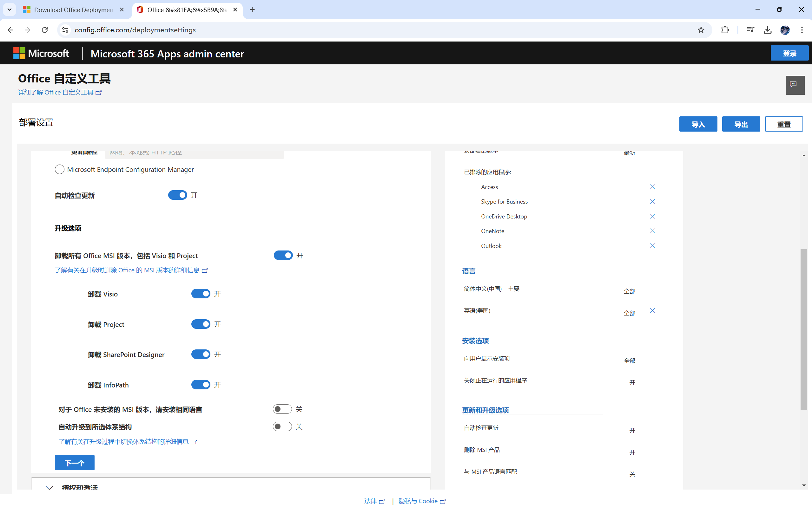Click the 下一个 next button
The image size is (812, 507).
75,463
